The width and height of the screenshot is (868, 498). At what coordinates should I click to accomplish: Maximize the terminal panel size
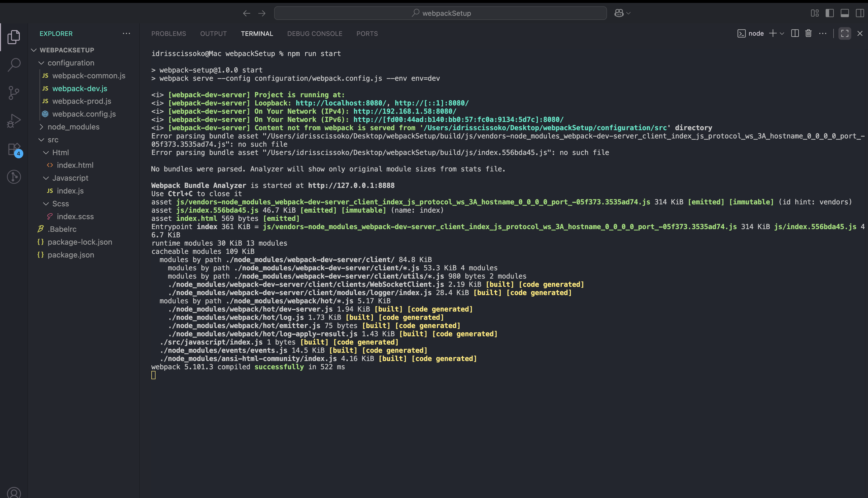pyautogui.click(x=844, y=33)
